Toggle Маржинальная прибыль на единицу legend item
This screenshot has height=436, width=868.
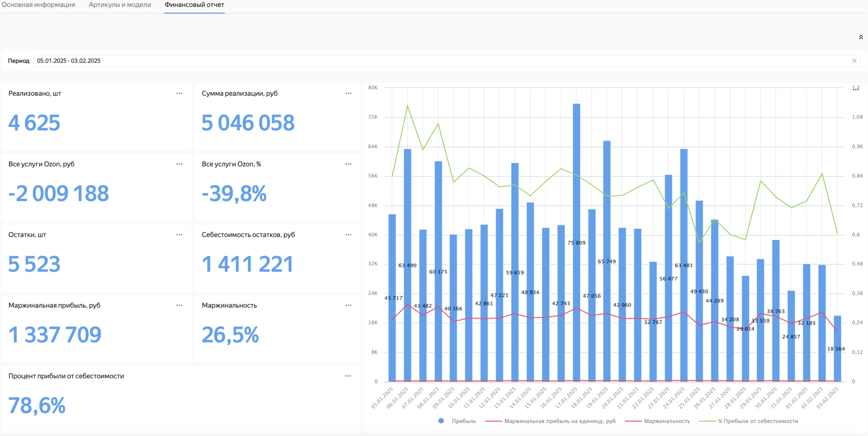550,421
